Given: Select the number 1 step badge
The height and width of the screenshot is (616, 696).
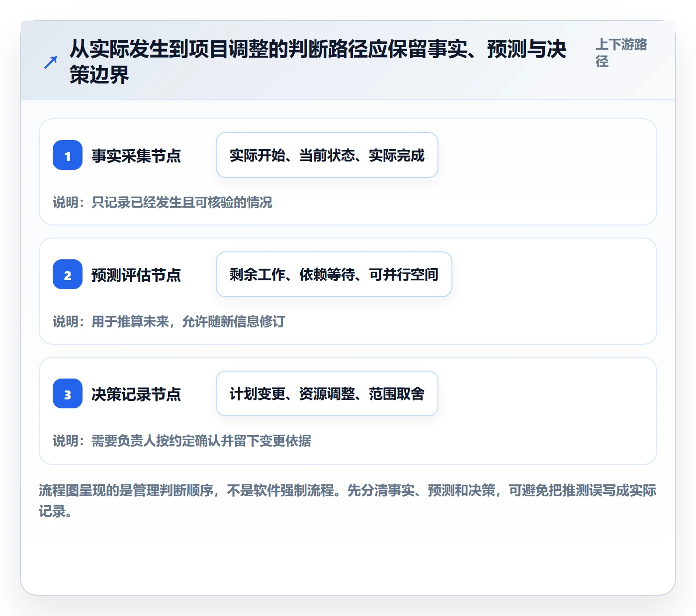Looking at the screenshot, I should coord(68,155).
